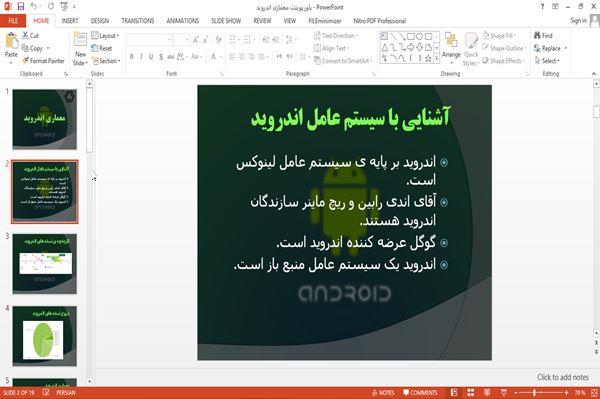Image resolution: width=600 pixels, height=399 pixels.
Task: Toggle center text alignment
Action: [242, 57]
